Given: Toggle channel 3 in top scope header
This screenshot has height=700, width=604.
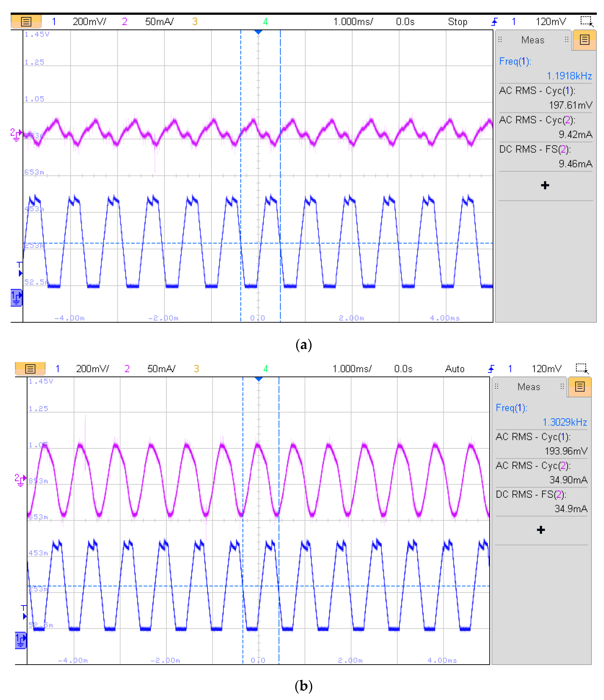Looking at the screenshot, I should [x=195, y=22].
